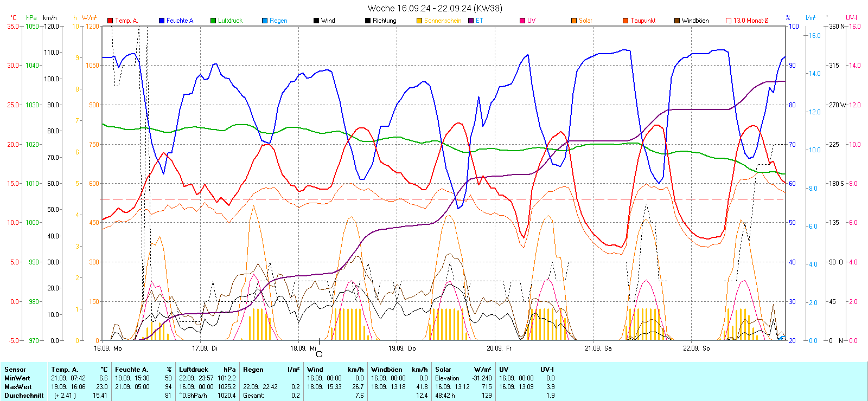The width and height of the screenshot is (868, 401).
Task: Click the purple ET legend square
Action: 471,21
